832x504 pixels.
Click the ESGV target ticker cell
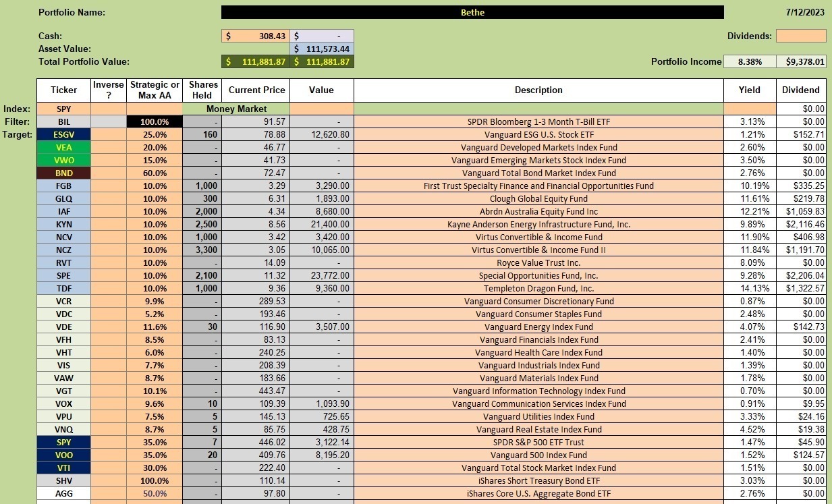64,134
